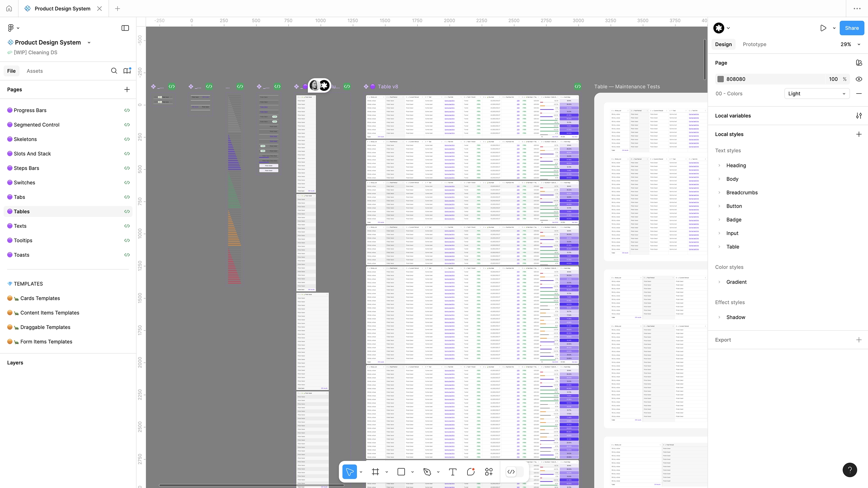Click the Share button
This screenshot has height=488, width=868.
[x=851, y=28]
